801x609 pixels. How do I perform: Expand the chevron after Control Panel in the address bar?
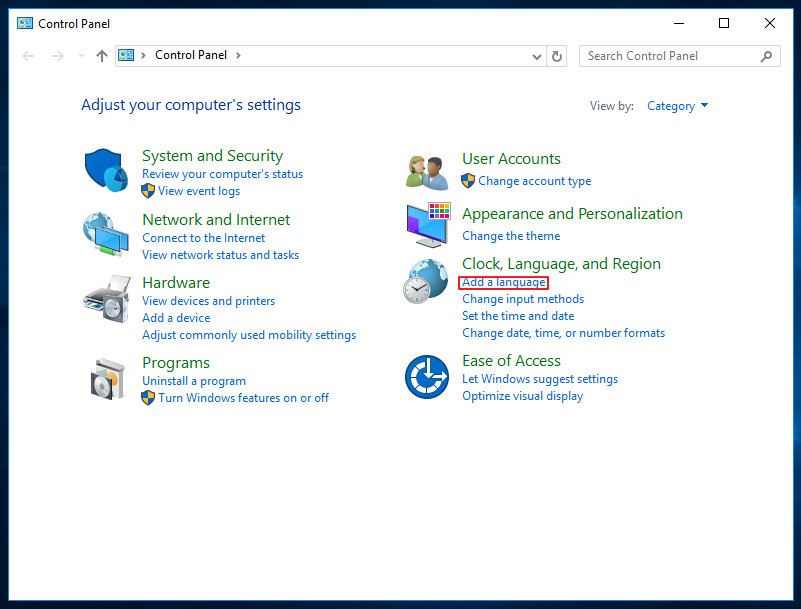click(x=238, y=55)
